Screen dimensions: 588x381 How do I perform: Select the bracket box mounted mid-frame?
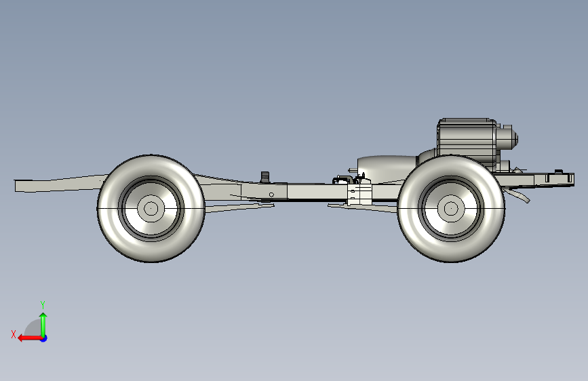coord(359,195)
